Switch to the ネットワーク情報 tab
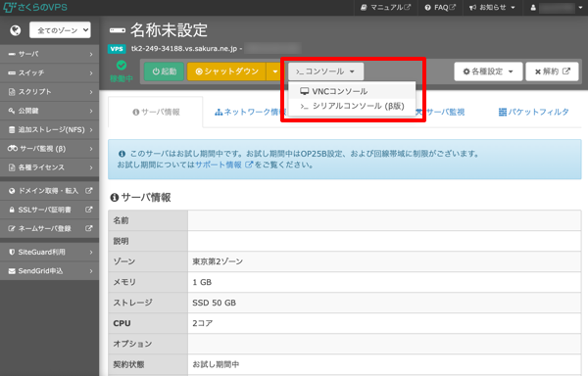This screenshot has height=376, width=588. click(x=250, y=112)
